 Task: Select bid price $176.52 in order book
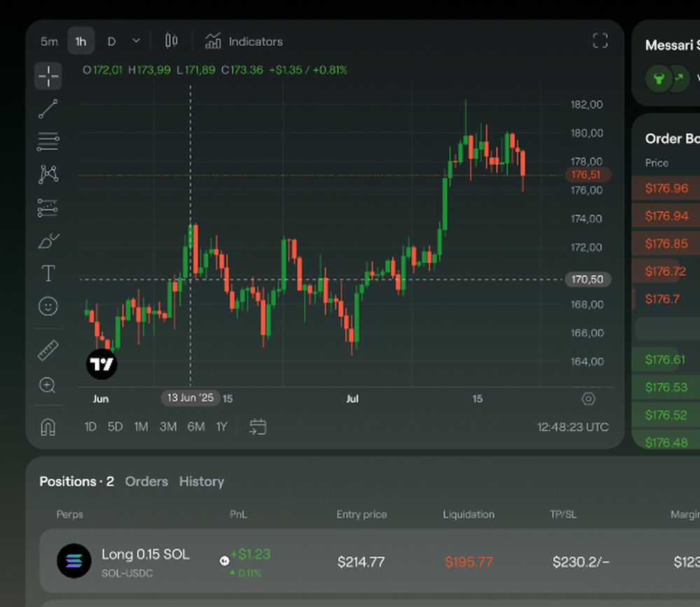(x=666, y=415)
